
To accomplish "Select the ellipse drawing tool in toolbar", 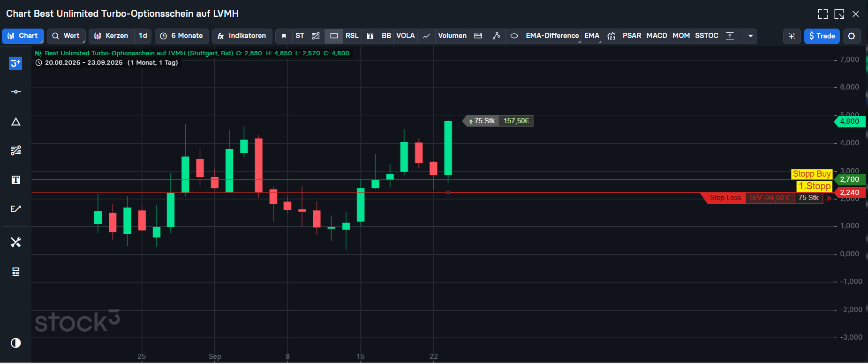I will (514, 36).
